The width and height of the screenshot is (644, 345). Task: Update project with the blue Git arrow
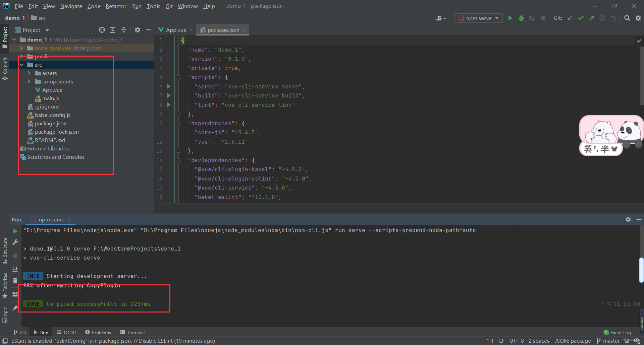click(570, 18)
